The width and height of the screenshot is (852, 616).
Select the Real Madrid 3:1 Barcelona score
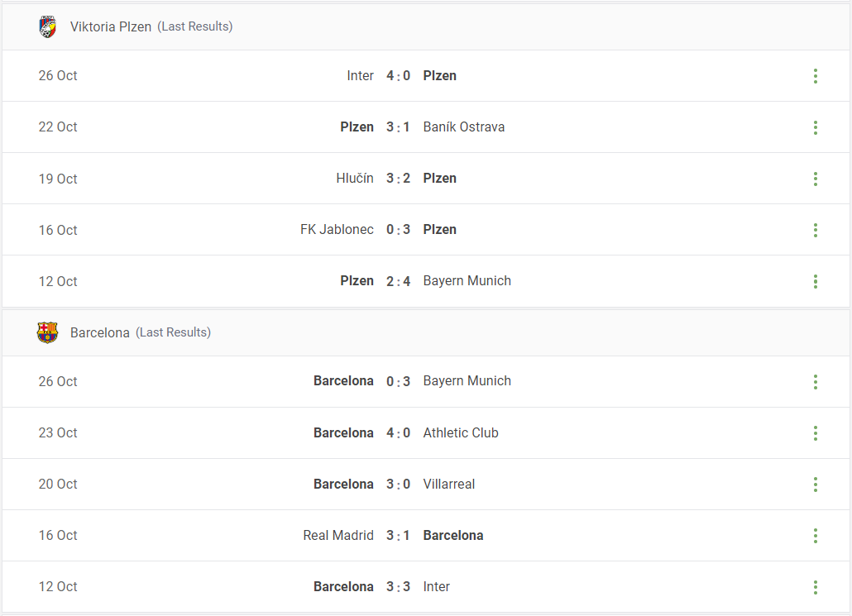[x=398, y=536]
